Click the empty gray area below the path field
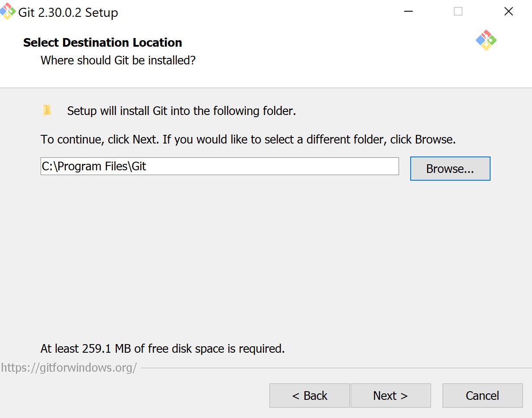This screenshot has width=532, height=418. coord(266,259)
